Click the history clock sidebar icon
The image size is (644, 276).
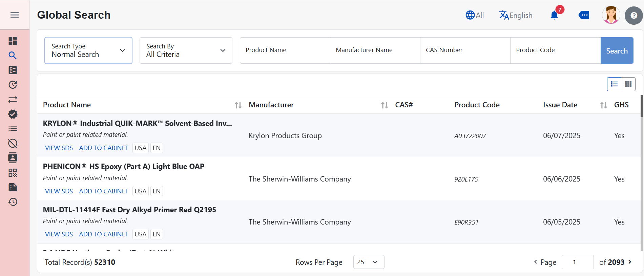pyautogui.click(x=13, y=202)
